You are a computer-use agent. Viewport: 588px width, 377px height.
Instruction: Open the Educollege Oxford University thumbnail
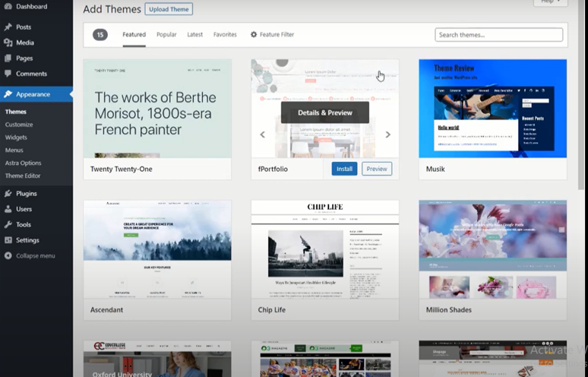coord(157,359)
